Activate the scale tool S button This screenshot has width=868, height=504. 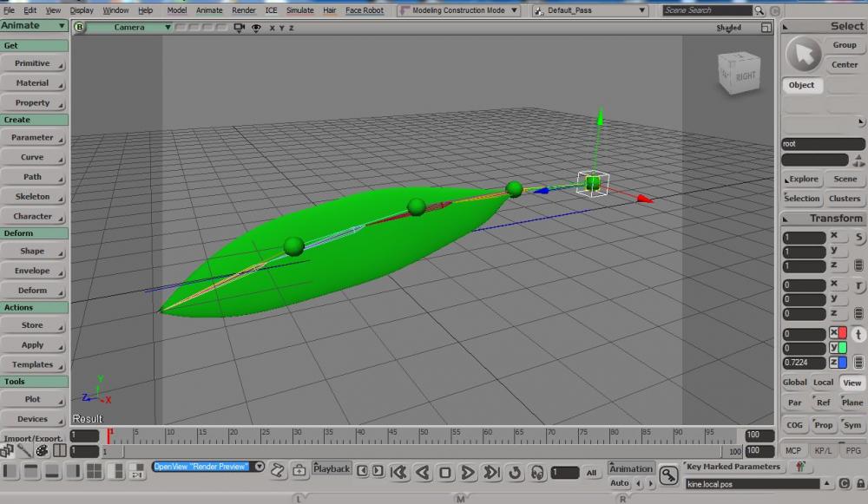click(x=858, y=238)
